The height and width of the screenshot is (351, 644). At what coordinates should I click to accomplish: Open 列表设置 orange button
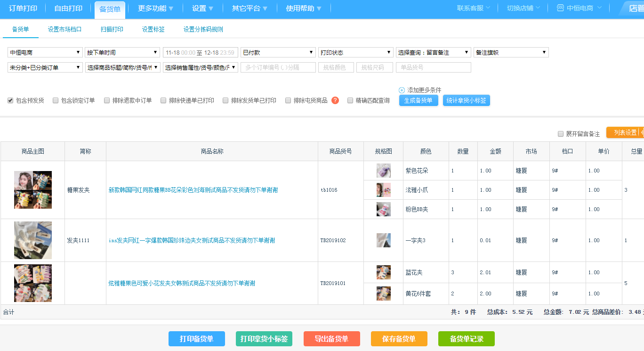(x=625, y=132)
